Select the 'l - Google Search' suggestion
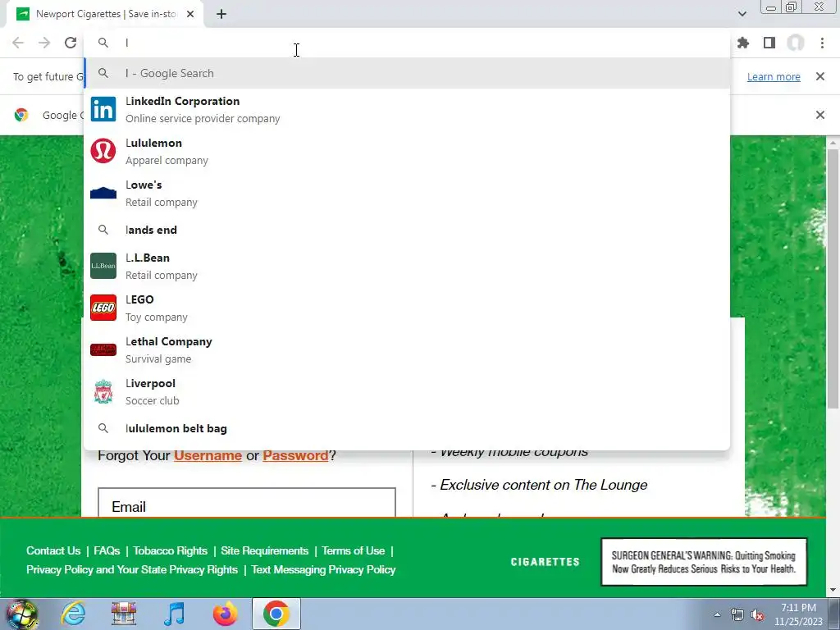Image resolution: width=840 pixels, height=630 pixels. [407, 73]
